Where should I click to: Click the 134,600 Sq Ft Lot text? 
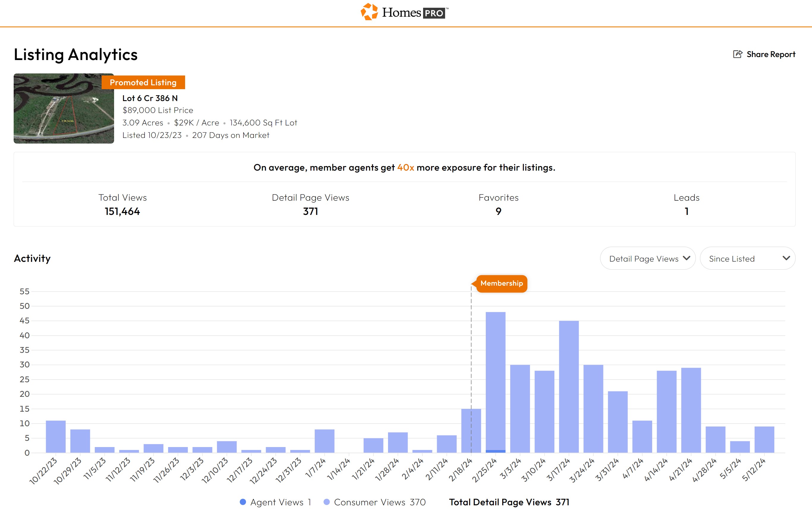coord(263,123)
